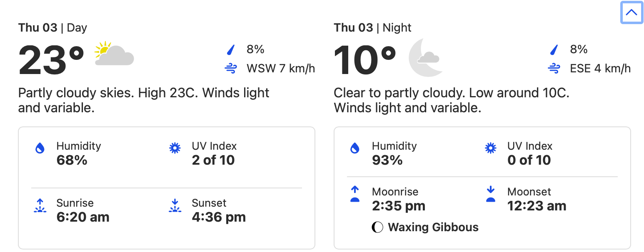Click the Sunrise icon
The height and width of the screenshot is (252, 644).
point(40,205)
